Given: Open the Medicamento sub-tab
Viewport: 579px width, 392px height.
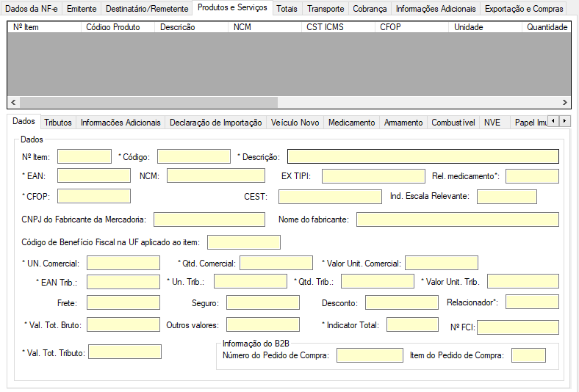Looking at the screenshot, I should click(x=351, y=123).
